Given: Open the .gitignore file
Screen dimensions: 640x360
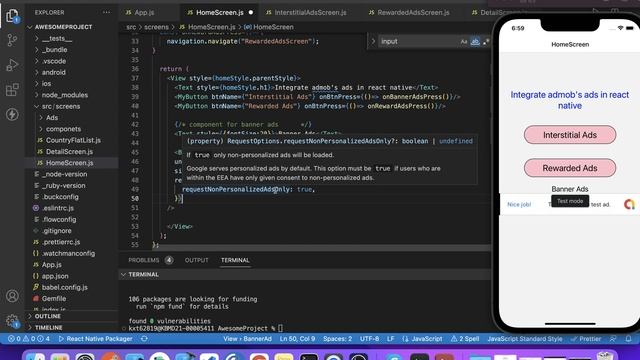Looking at the screenshot, I should [57, 231].
